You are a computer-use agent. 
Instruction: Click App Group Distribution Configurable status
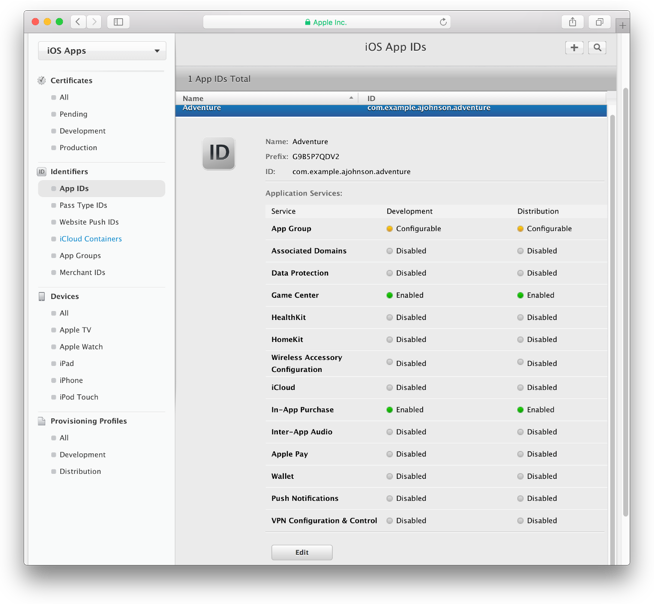(544, 229)
